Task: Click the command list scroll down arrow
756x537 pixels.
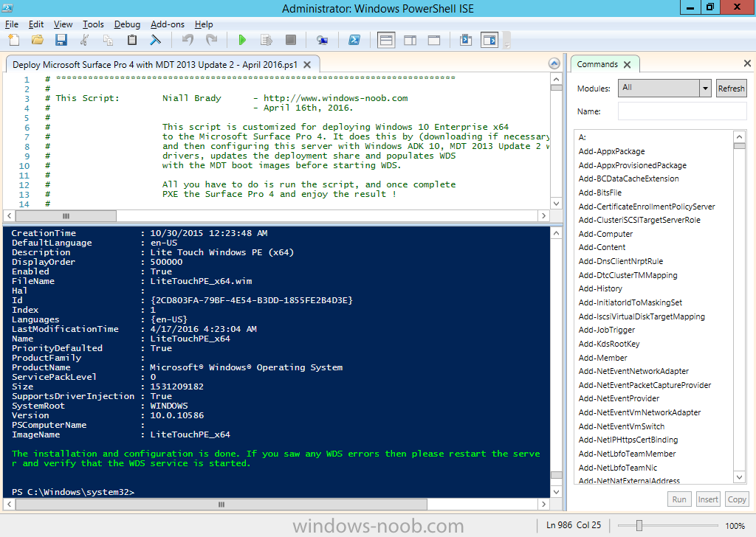Action: [x=739, y=477]
